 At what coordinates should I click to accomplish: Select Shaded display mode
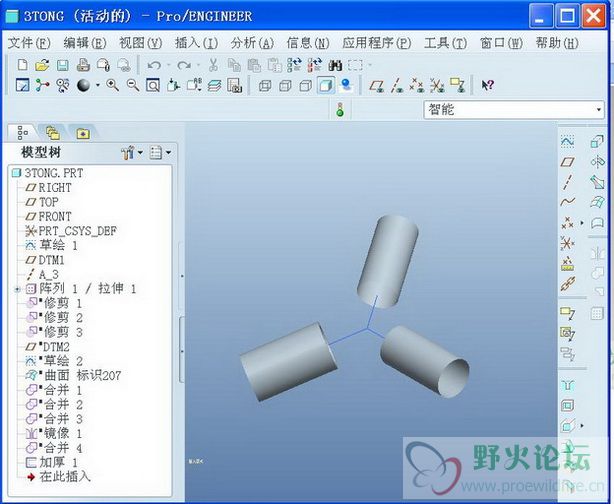pyautogui.click(x=326, y=85)
